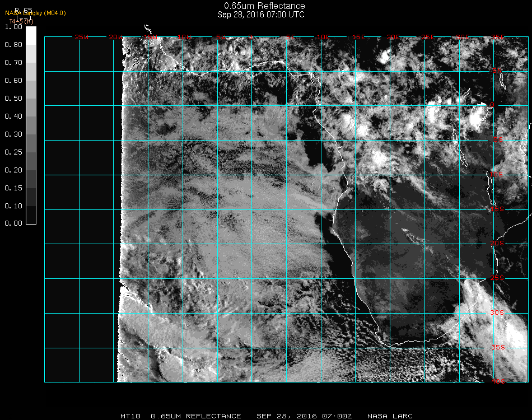This screenshot has height=420, width=532.
Task: Select the "NASA LARC" footer text
Action: [390, 416]
